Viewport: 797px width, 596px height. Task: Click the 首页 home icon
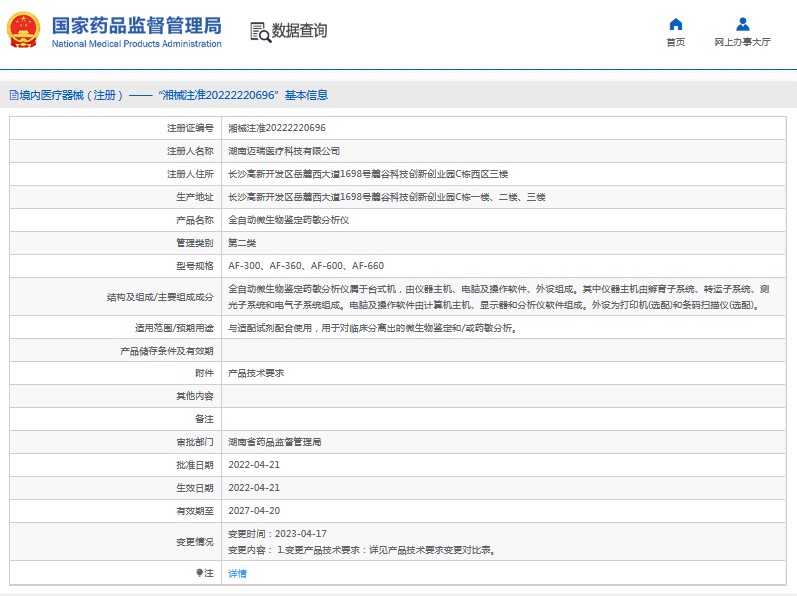pos(676,24)
